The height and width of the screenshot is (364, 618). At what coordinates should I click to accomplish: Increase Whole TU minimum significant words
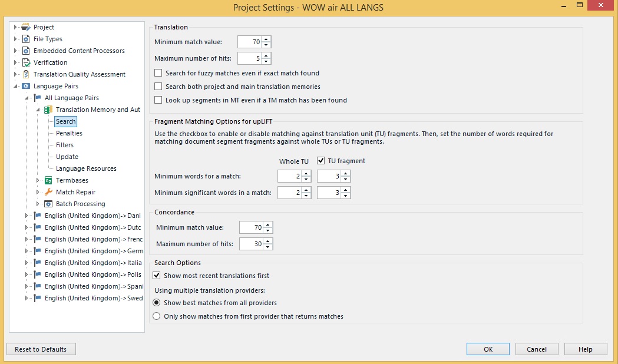coord(306,190)
